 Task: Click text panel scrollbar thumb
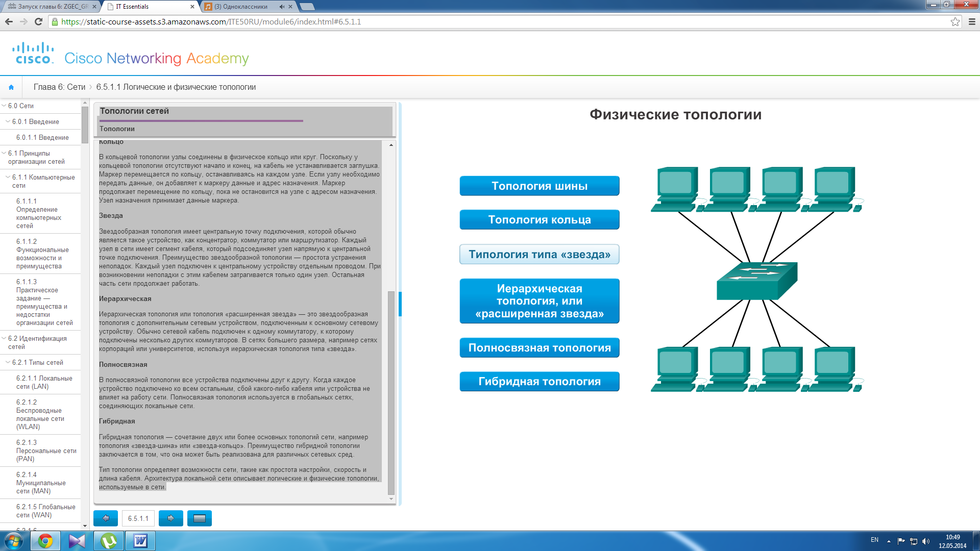[391, 393]
